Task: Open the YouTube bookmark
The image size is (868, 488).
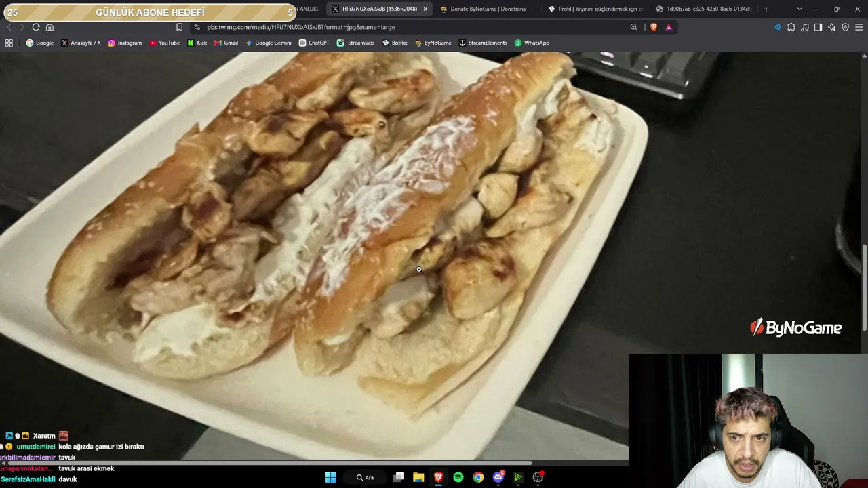Action: point(165,43)
